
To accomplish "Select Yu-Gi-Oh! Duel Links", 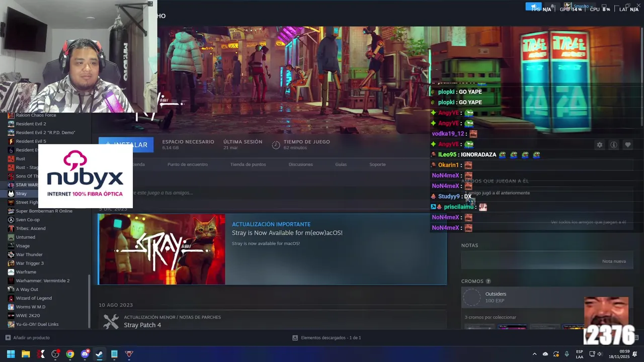I will 37,324.
